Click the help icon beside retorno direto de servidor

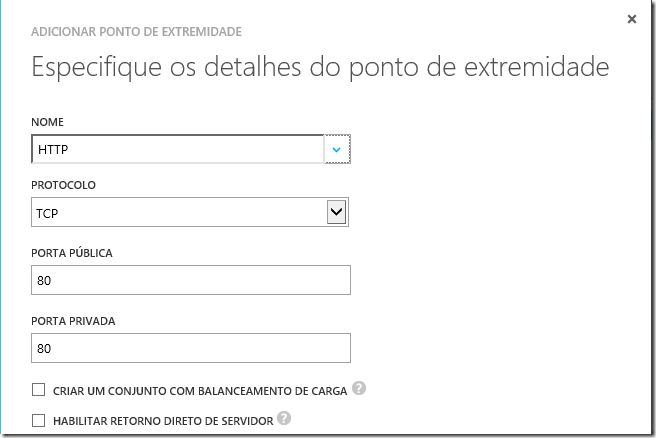(x=284, y=419)
